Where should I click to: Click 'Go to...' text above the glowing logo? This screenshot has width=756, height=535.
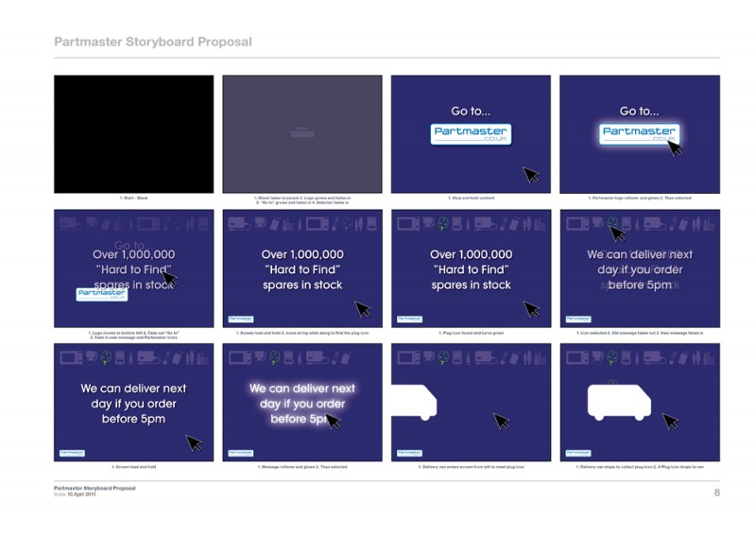pos(639,112)
